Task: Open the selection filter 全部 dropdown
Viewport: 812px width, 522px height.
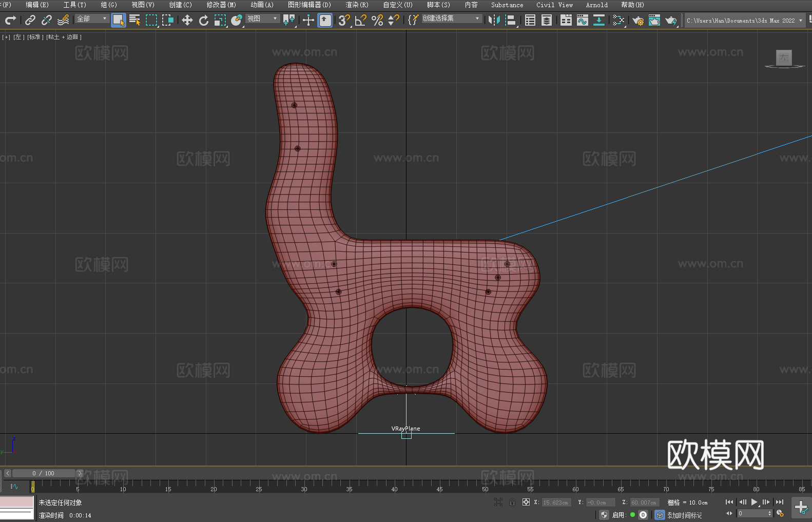Action: click(x=92, y=18)
